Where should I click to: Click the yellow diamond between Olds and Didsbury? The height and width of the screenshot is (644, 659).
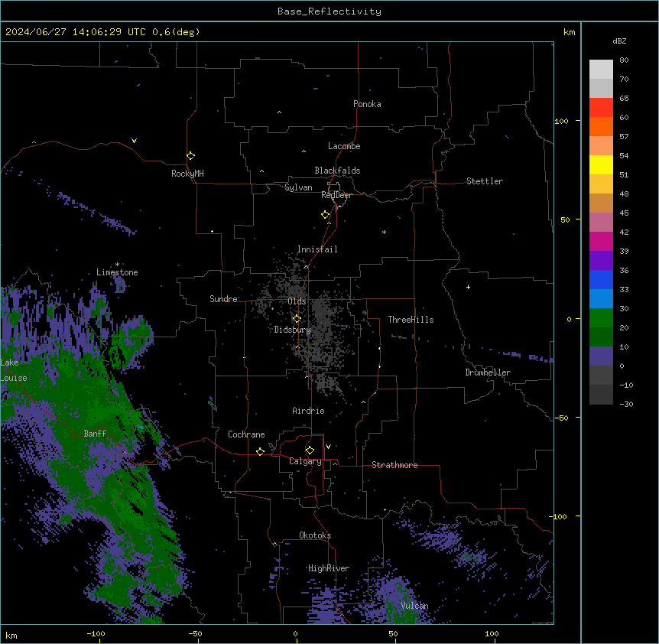point(297,319)
